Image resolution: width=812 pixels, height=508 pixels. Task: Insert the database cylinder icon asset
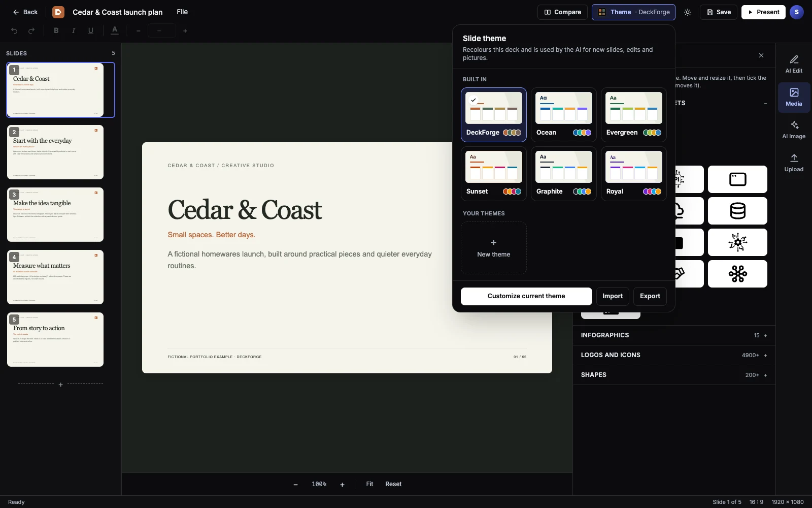click(737, 211)
